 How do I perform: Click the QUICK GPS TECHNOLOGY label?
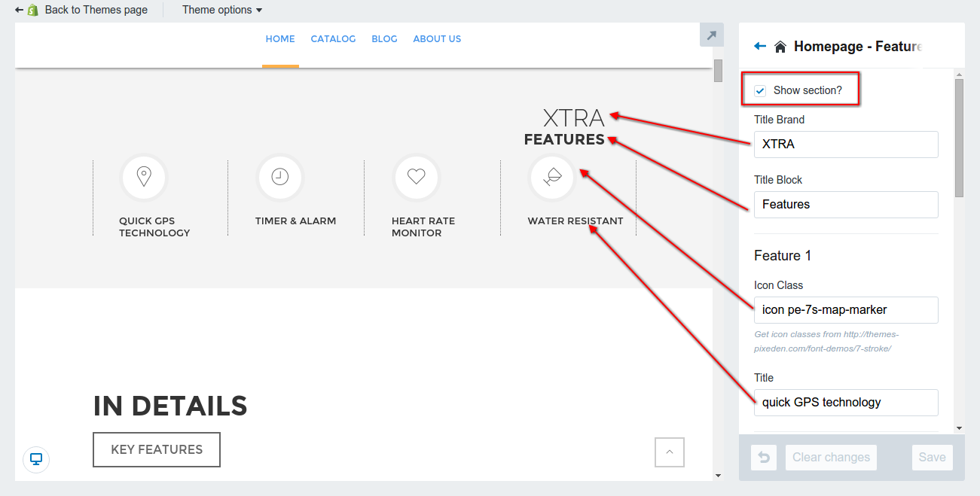click(154, 227)
